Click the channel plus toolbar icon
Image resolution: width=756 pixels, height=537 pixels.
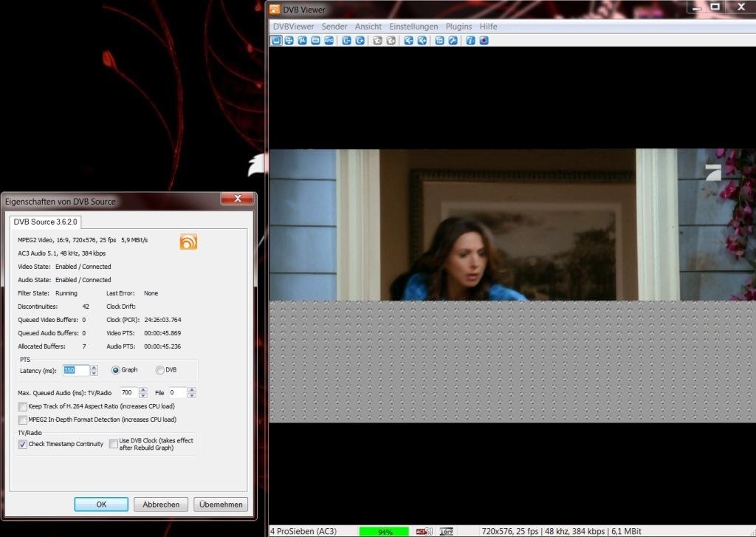point(360,41)
